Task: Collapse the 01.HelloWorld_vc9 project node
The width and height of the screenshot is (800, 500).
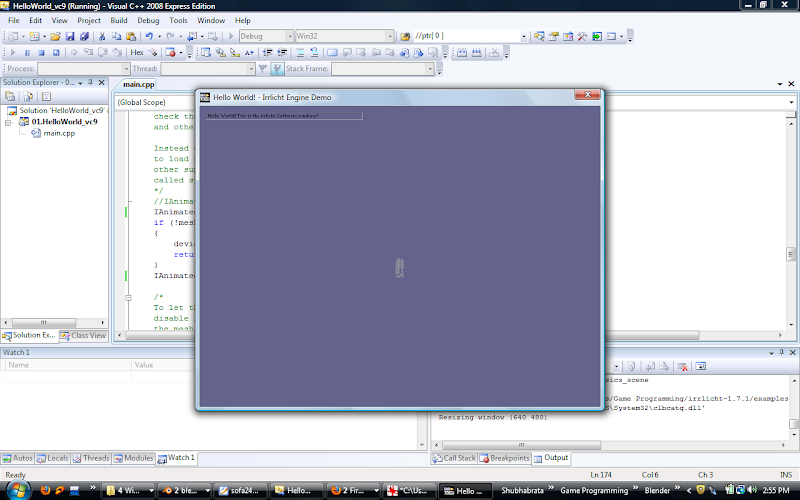Action: [x=11, y=121]
